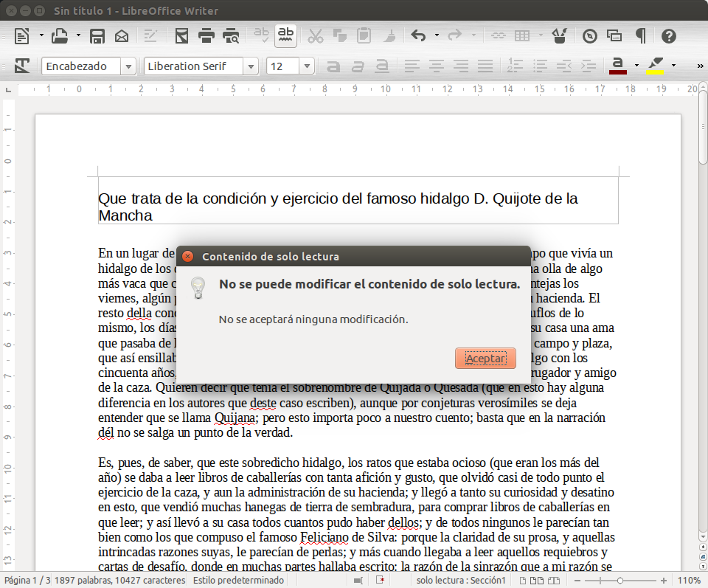Click Estilo predeterminado in status bar

click(238, 581)
